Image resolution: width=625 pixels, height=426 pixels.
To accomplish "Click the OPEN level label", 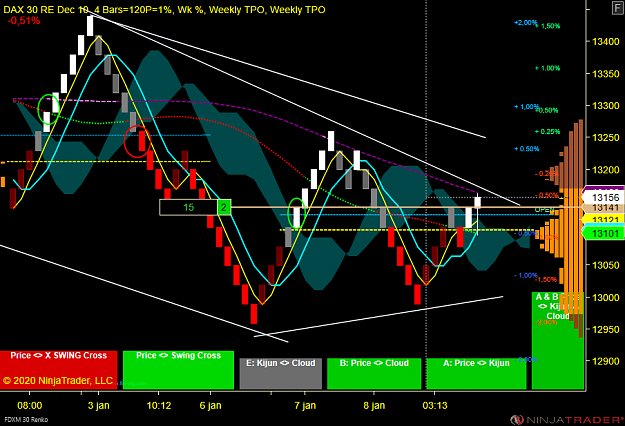I will pyautogui.click(x=544, y=210).
